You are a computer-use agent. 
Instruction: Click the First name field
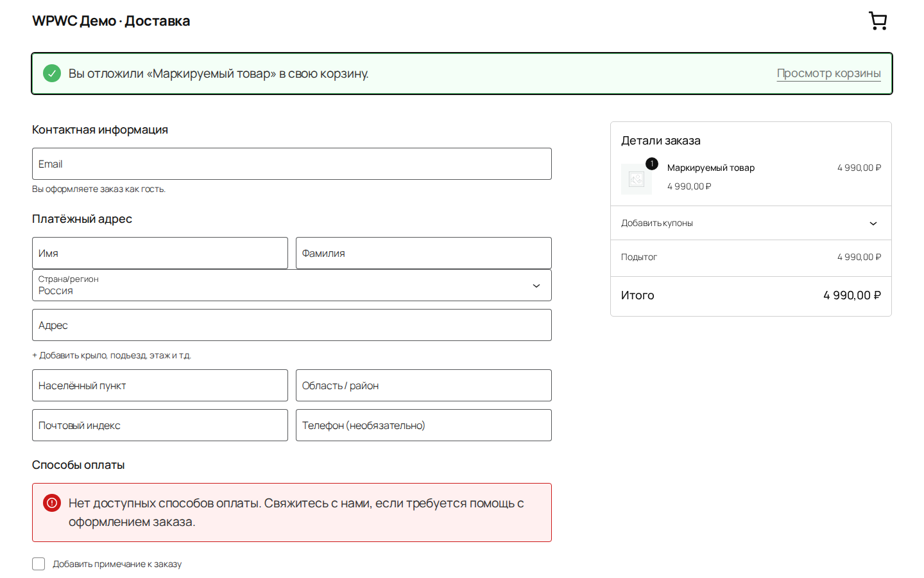(160, 253)
